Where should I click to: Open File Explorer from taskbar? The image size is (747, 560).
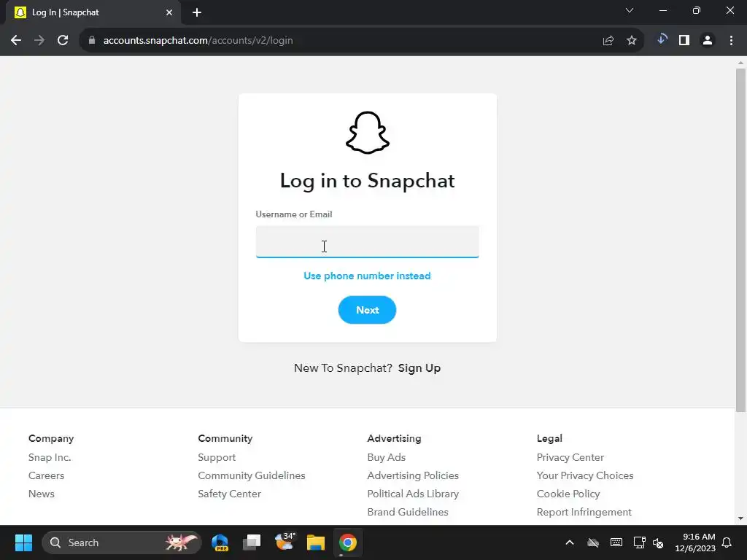316,542
